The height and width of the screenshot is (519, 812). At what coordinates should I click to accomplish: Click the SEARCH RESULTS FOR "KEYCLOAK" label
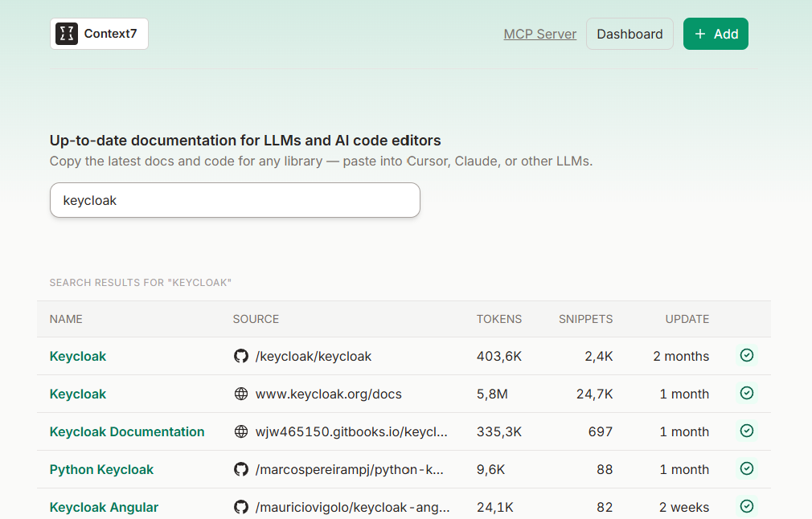point(141,283)
